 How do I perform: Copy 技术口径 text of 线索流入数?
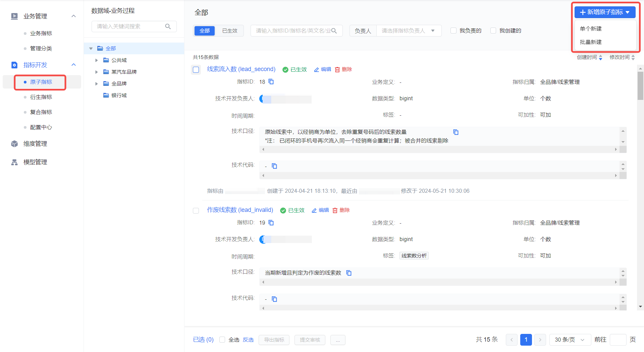(456, 132)
